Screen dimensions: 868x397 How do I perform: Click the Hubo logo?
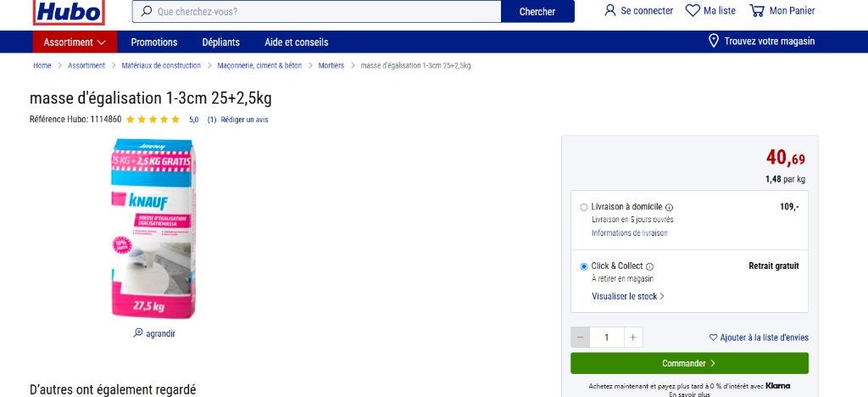coord(69,12)
